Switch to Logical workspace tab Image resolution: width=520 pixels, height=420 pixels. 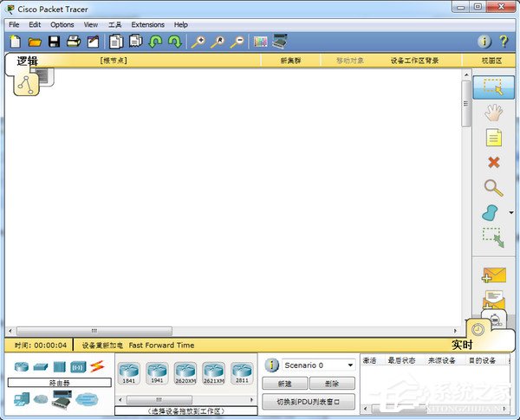click(x=28, y=61)
